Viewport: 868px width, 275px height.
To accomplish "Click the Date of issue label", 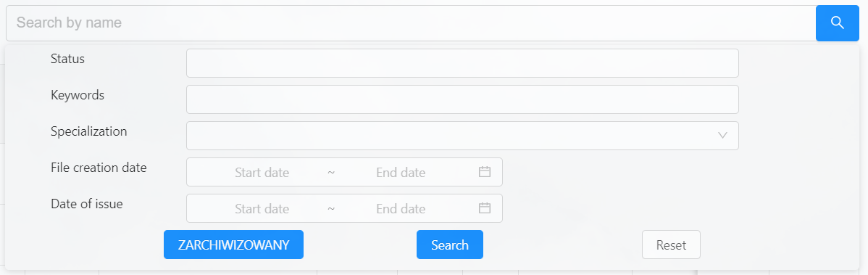I will pos(86,203).
